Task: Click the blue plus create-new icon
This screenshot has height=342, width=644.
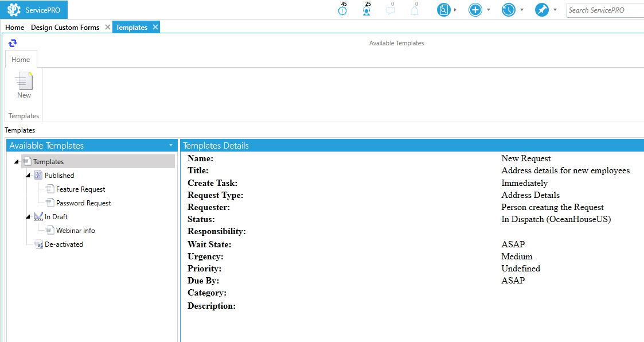Action: click(475, 10)
